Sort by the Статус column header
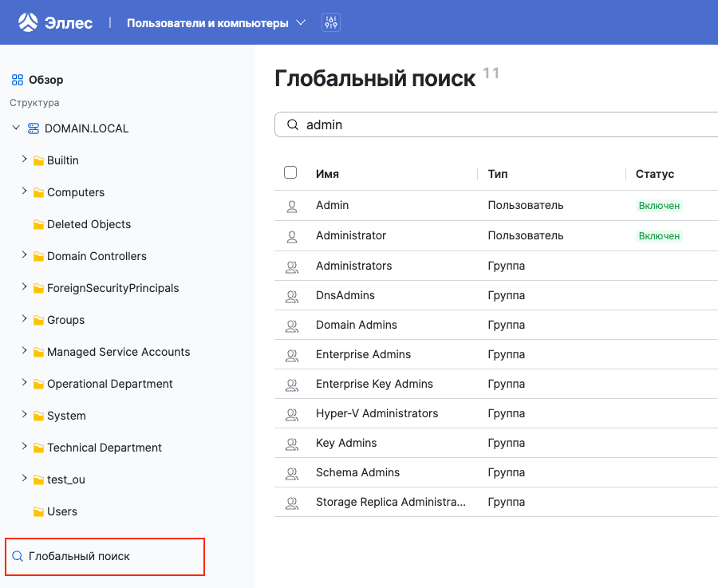Viewport: 718px width, 588px height. [654, 174]
